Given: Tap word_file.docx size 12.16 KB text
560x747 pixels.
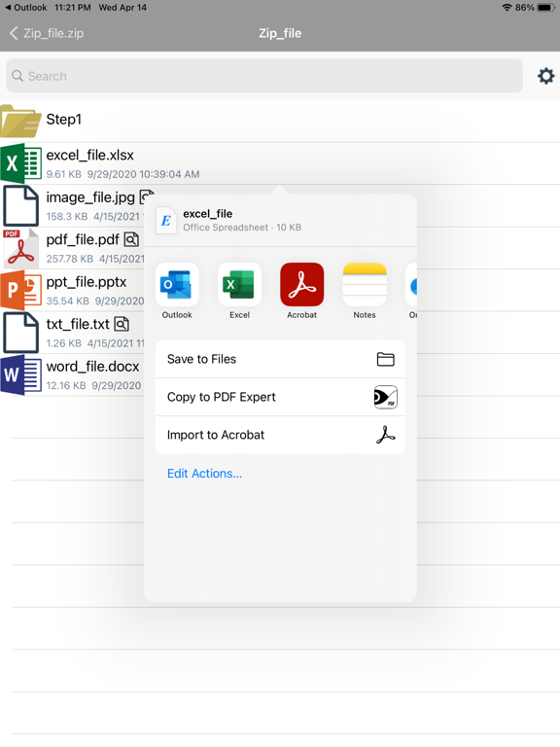Looking at the screenshot, I should tap(66, 385).
